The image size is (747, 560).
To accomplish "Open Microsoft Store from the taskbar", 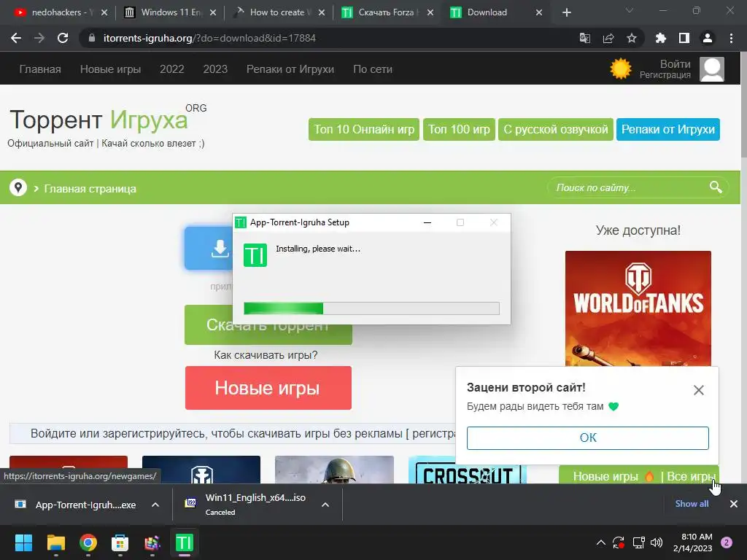I will click(120, 542).
